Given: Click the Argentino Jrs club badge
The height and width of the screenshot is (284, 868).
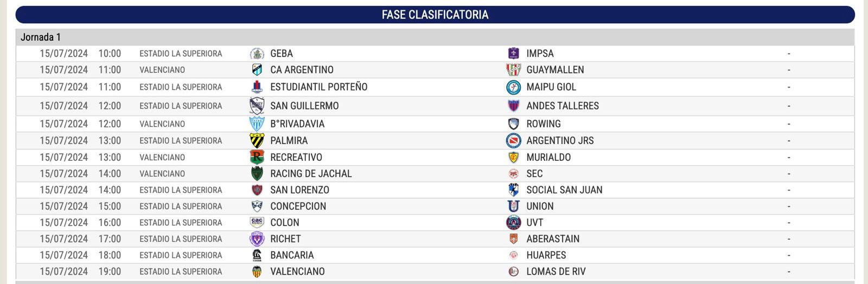Looking at the screenshot, I should [x=513, y=141].
